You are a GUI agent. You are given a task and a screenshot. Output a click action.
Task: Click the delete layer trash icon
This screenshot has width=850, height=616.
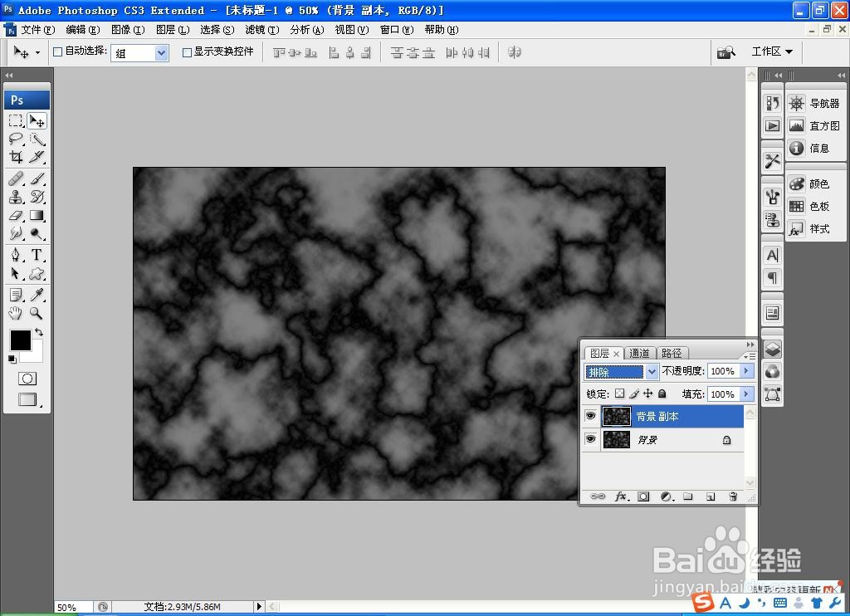(x=733, y=496)
